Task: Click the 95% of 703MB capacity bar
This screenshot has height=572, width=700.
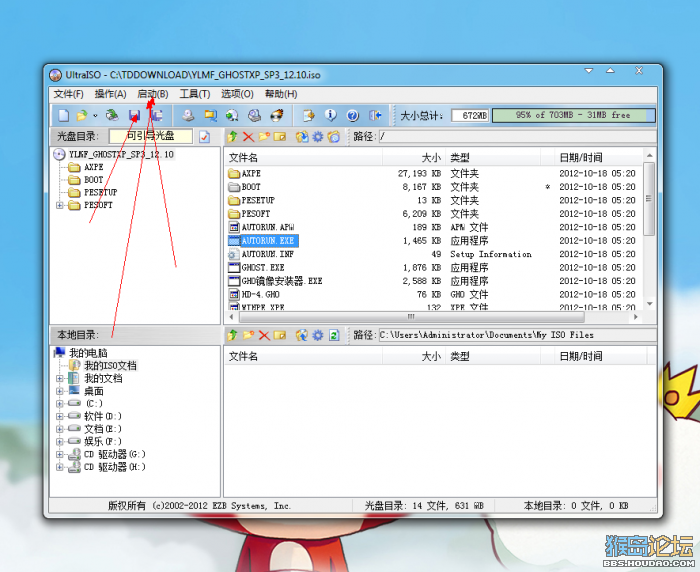Action: click(573, 115)
